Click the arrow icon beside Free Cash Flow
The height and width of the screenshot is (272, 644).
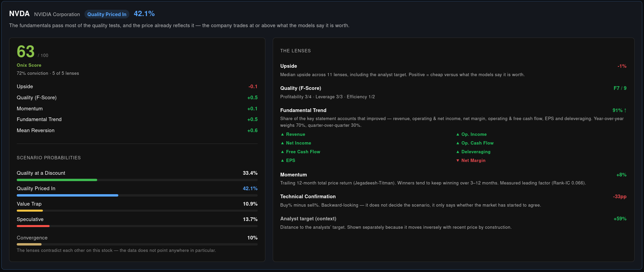click(x=282, y=152)
